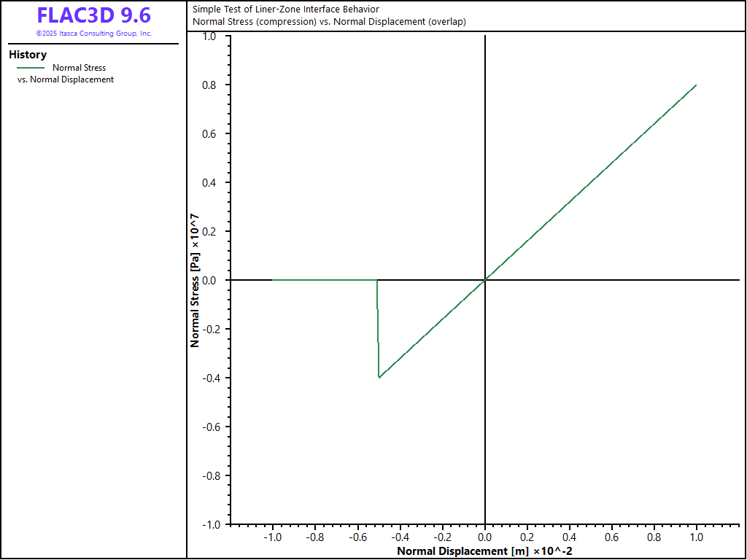Click the 'vs. Normal Displacement' legend text

pyautogui.click(x=66, y=79)
